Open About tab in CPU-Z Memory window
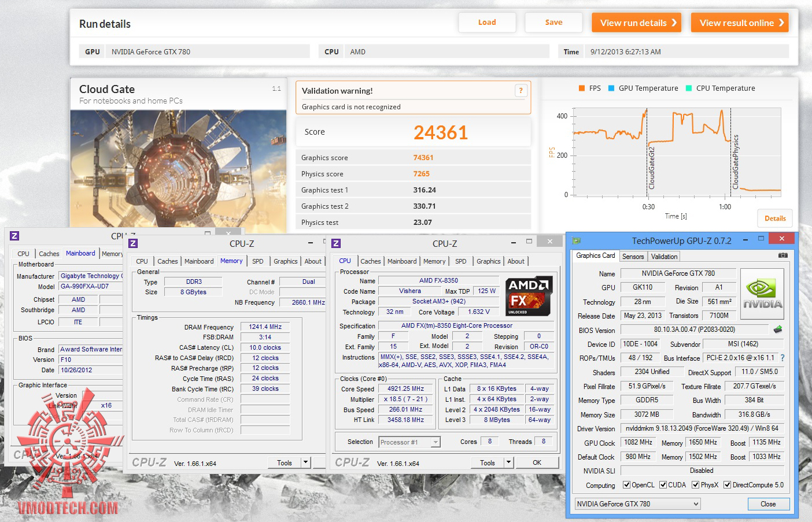Viewport: 812px width, 522px height. 313,261
